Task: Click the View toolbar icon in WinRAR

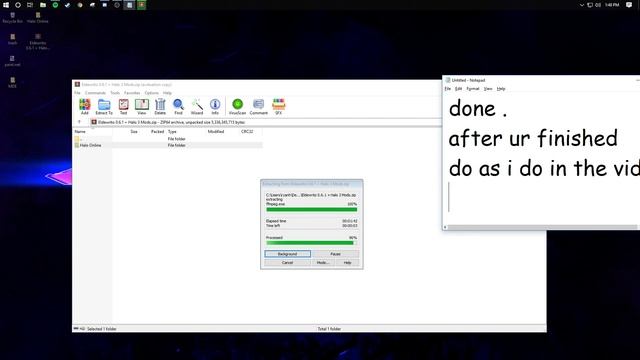Action: [x=142, y=106]
